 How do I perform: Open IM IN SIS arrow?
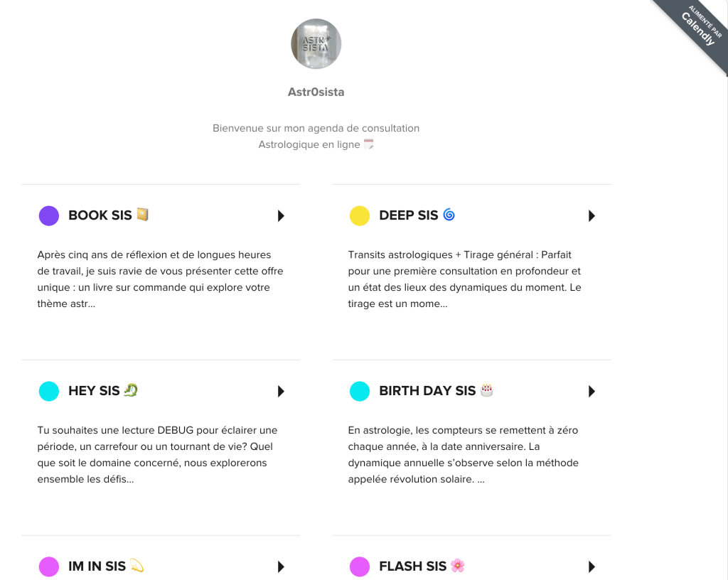(281, 566)
